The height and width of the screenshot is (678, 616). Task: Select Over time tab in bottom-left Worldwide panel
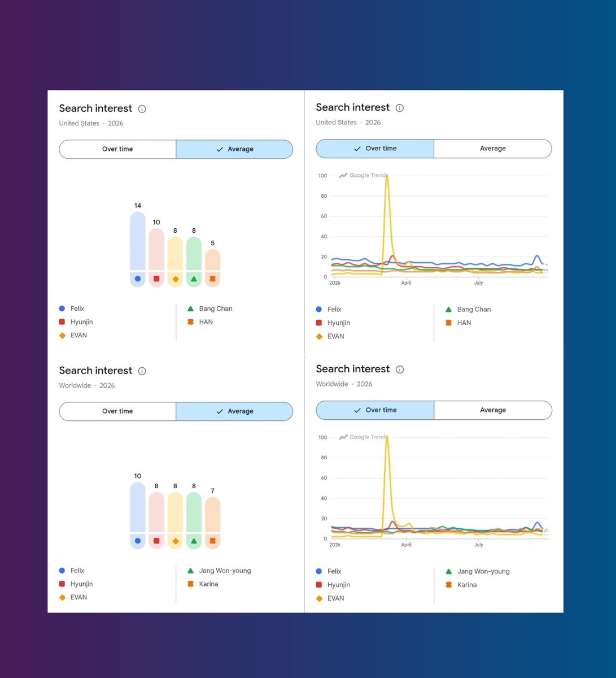[117, 411]
